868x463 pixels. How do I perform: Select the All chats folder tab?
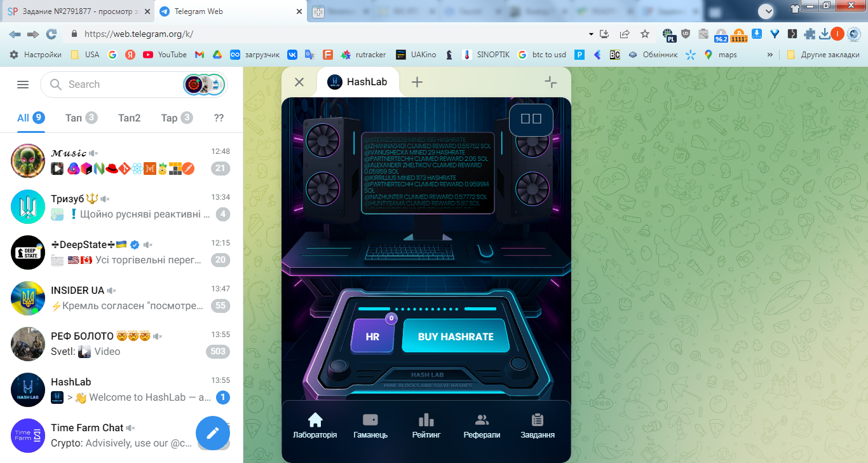(x=31, y=118)
